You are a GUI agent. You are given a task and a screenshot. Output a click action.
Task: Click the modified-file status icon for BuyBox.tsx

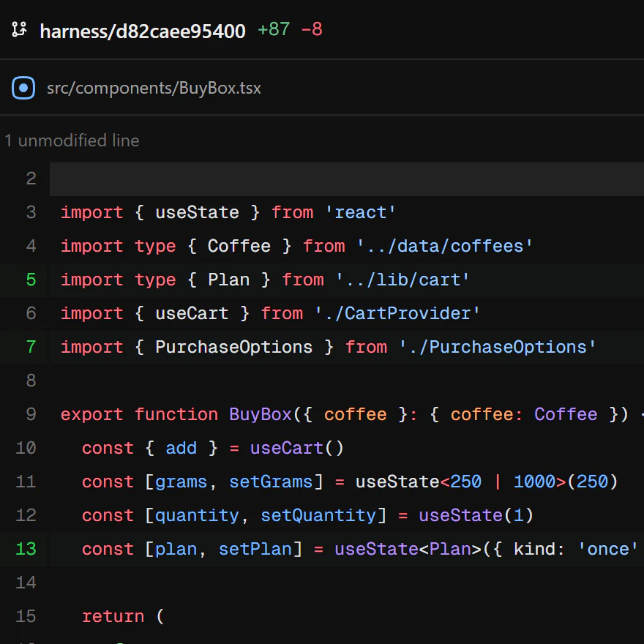click(23, 88)
